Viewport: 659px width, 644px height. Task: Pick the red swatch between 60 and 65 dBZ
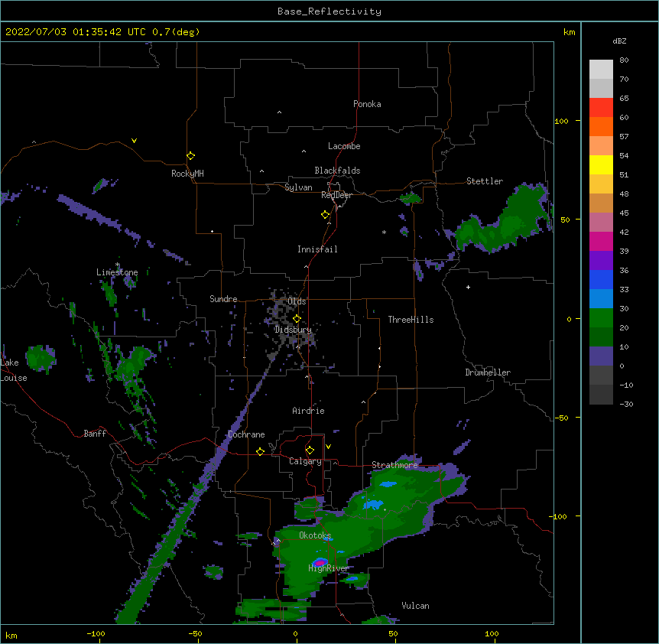click(x=601, y=108)
